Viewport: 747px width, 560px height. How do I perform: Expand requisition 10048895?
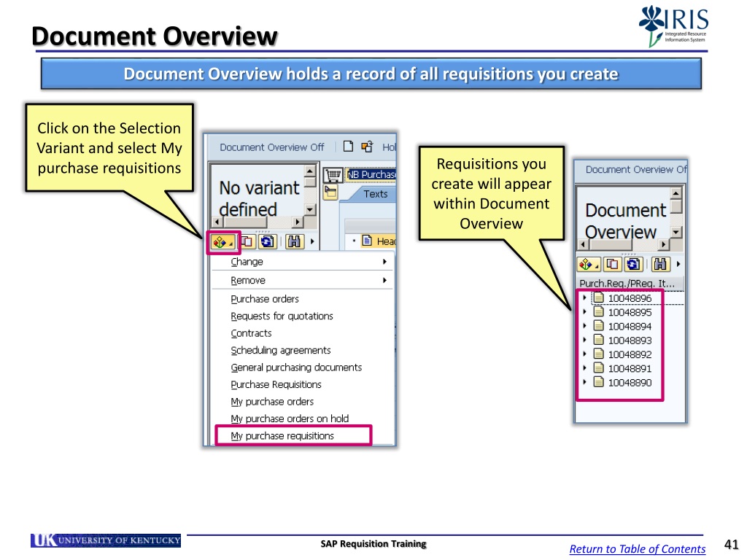pos(584,312)
